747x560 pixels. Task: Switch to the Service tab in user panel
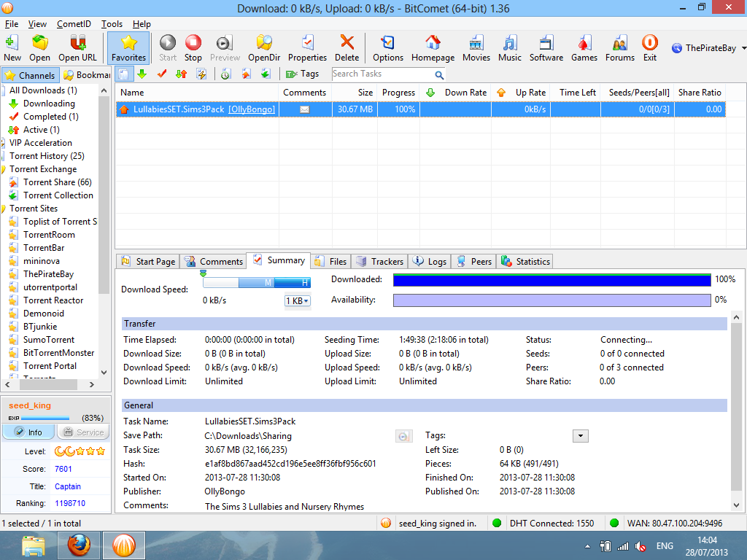(82, 432)
